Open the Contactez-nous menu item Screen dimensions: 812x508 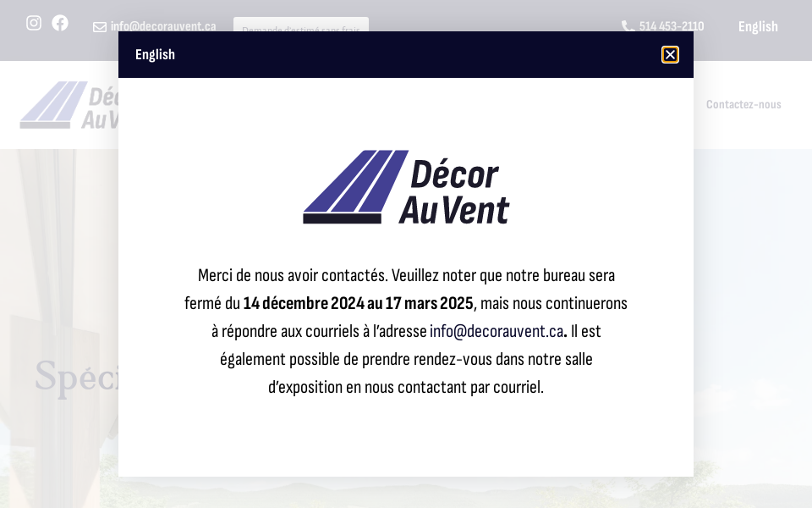click(x=743, y=104)
